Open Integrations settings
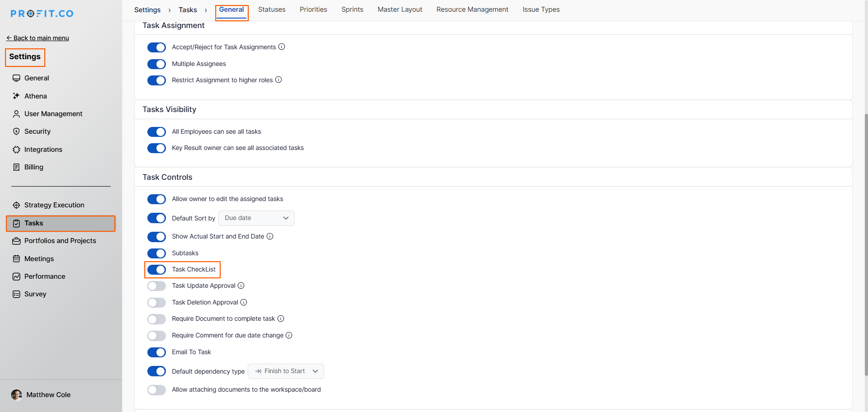The height and width of the screenshot is (412, 868). click(43, 150)
